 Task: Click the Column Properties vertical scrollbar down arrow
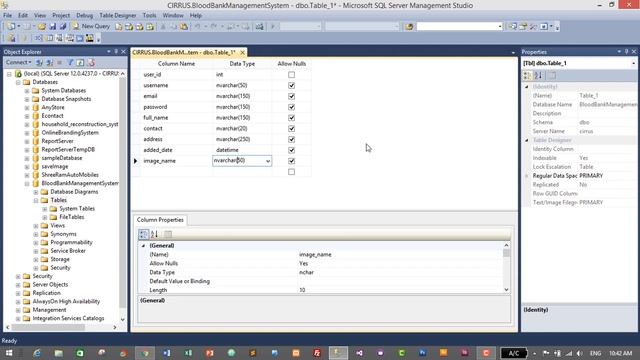point(507,290)
